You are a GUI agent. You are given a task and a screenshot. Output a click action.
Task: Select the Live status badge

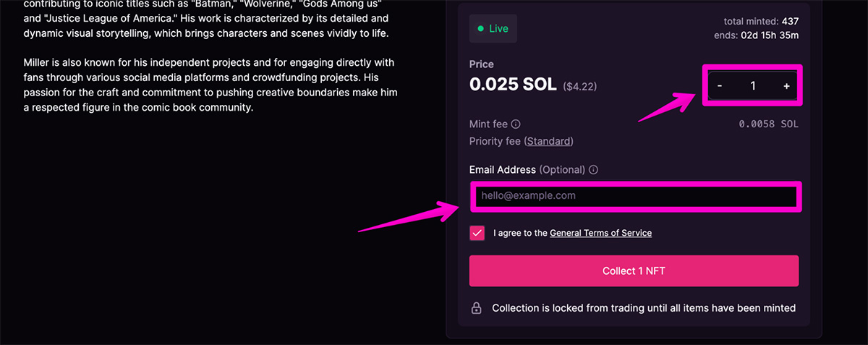(x=493, y=29)
